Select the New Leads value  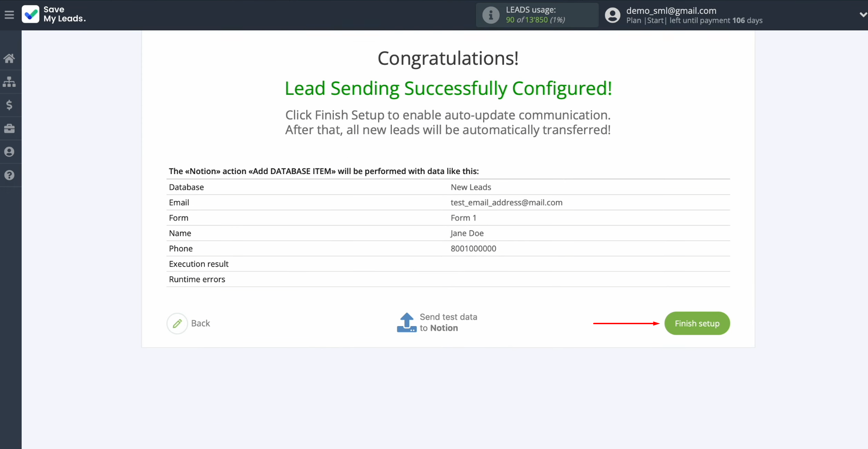(471, 187)
